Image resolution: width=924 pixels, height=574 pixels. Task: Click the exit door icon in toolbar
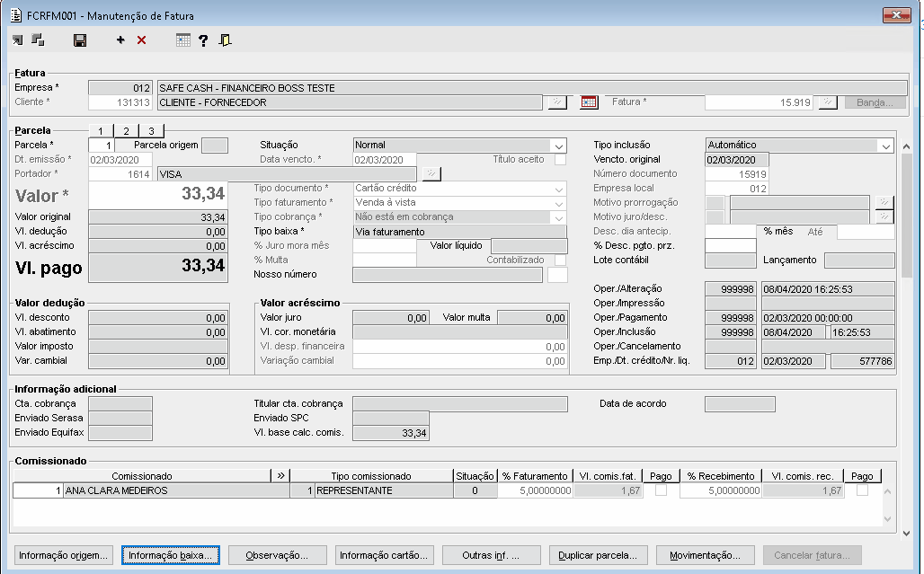pos(225,40)
